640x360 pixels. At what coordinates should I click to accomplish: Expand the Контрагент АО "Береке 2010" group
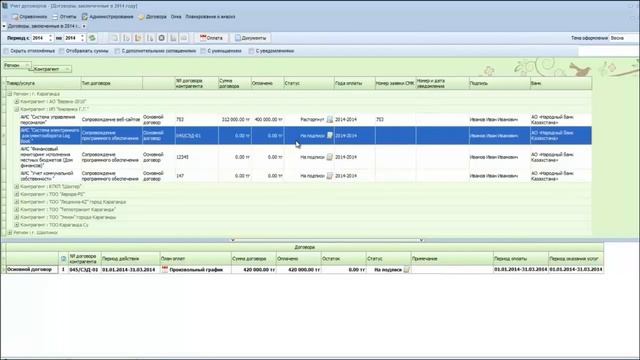[17, 102]
